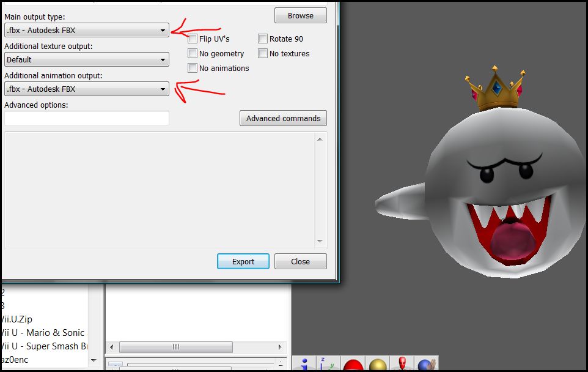Click the yellow sphere toolbar icon
The width and height of the screenshot is (588, 372).
(377, 363)
